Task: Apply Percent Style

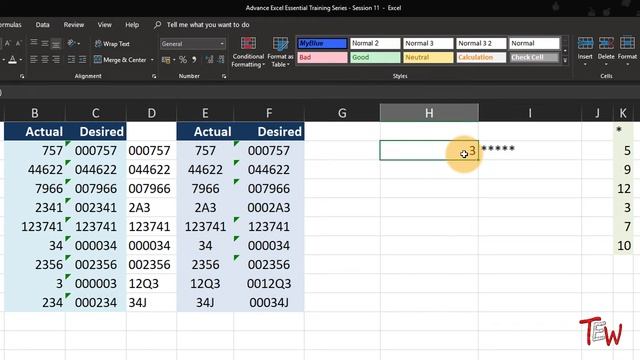Action: [x=183, y=60]
